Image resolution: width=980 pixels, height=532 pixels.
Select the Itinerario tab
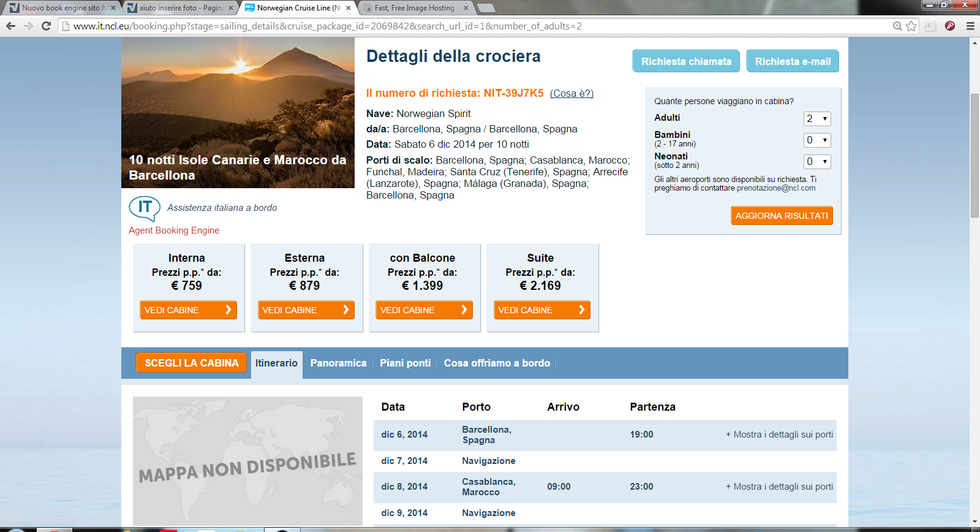[277, 363]
